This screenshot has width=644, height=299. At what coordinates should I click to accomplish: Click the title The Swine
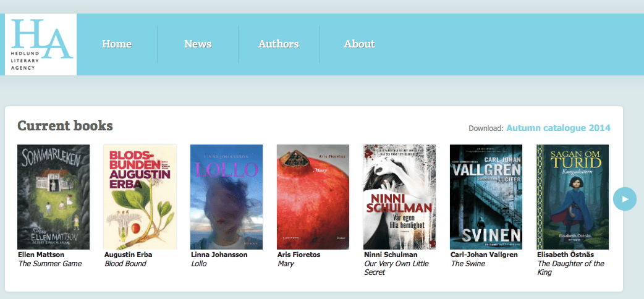tap(468, 264)
